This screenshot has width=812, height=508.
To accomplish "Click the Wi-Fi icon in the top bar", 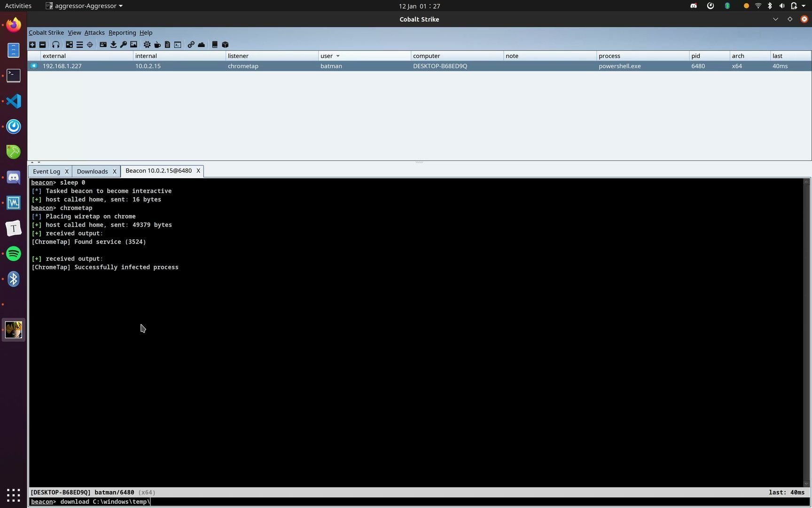I will 758,6.
